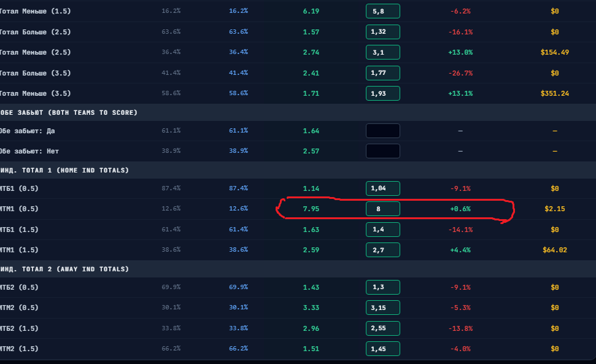Click fair odds value 1.64
596x364 pixels.
(x=311, y=131)
